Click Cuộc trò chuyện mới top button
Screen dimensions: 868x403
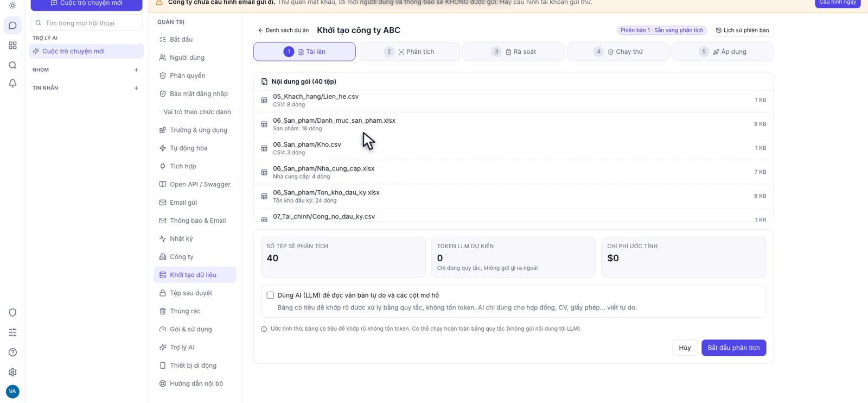[x=86, y=4]
